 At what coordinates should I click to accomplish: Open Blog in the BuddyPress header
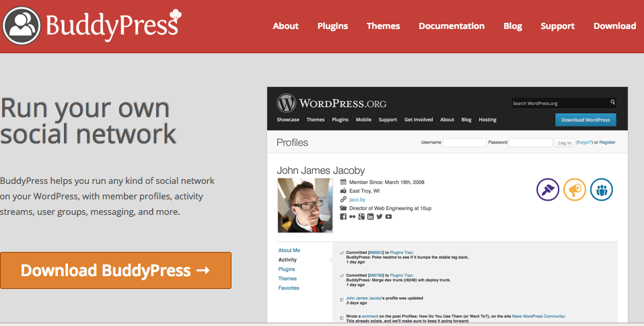(513, 26)
